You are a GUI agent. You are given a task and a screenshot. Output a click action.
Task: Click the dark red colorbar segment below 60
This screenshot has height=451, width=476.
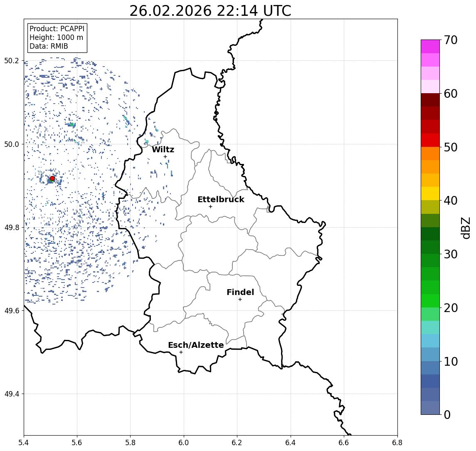(430, 100)
